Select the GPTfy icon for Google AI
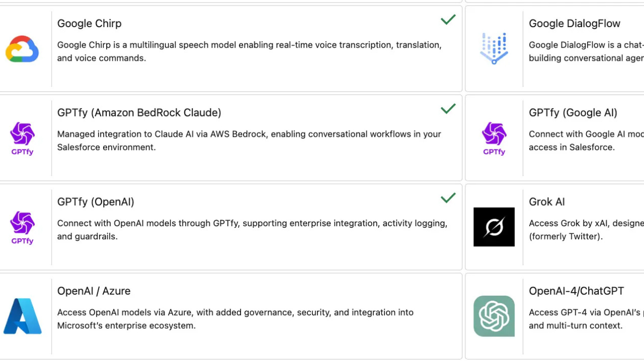644x362 pixels. tap(494, 138)
